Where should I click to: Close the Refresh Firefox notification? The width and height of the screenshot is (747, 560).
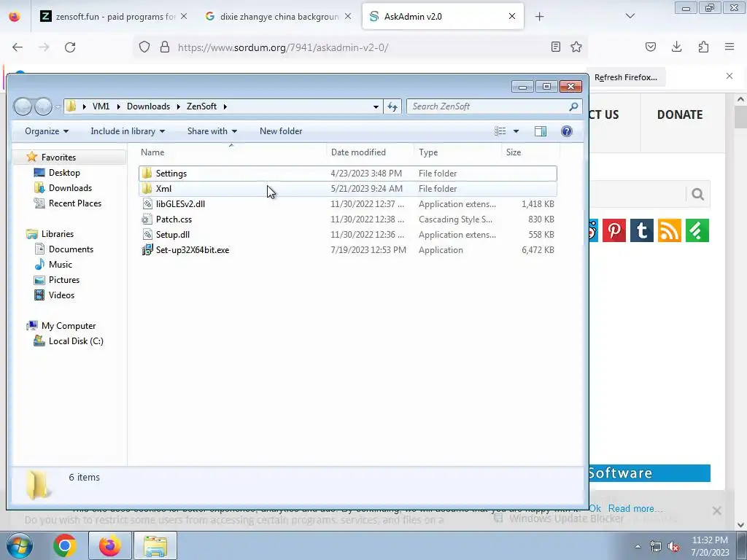729,76
